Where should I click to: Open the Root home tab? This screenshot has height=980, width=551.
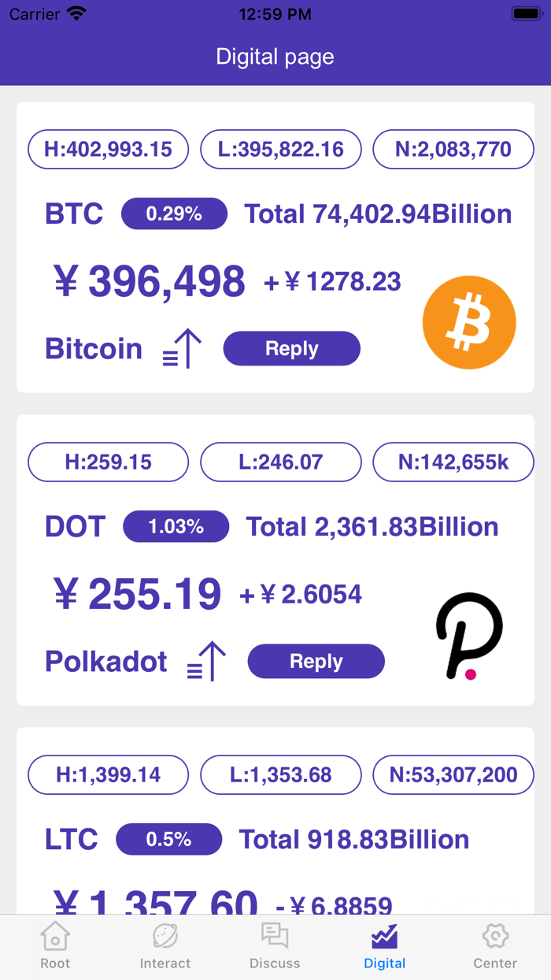55,946
